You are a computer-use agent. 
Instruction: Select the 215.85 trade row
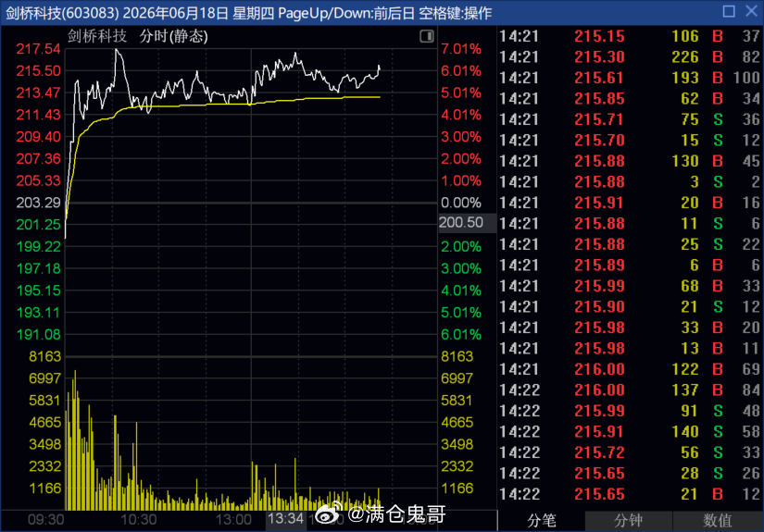[x=630, y=99]
